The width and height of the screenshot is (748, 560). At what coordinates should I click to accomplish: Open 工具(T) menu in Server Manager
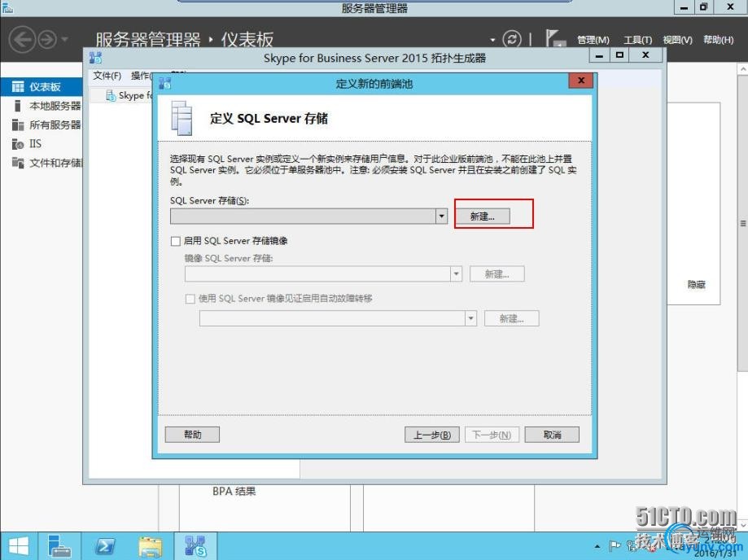(x=638, y=40)
